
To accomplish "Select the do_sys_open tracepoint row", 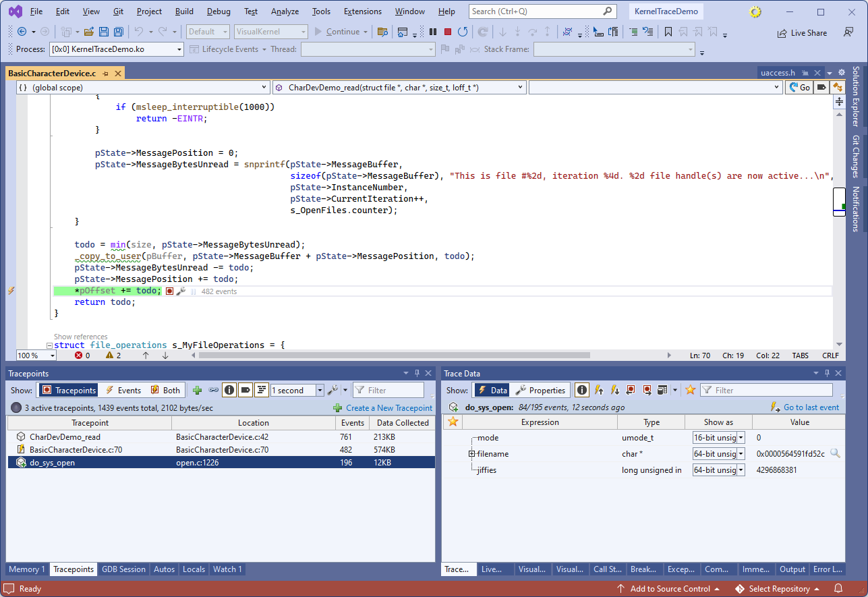I will tap(53, 462).
